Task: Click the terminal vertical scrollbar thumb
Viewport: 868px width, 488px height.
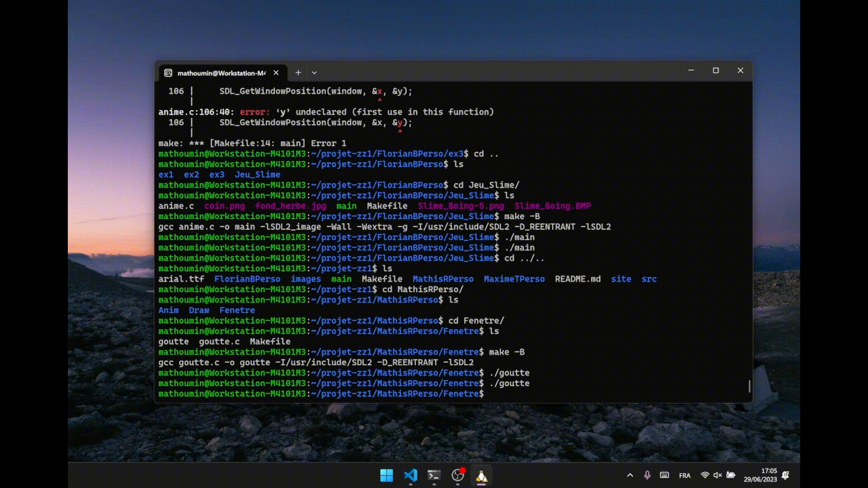Action: (749, 386)
